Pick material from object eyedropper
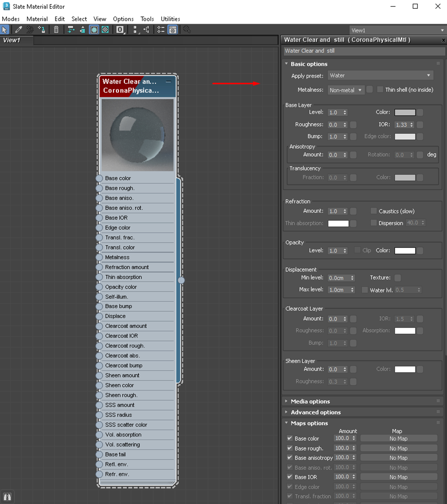The width and height of the screenshot is (447, 504). point(19,30)
